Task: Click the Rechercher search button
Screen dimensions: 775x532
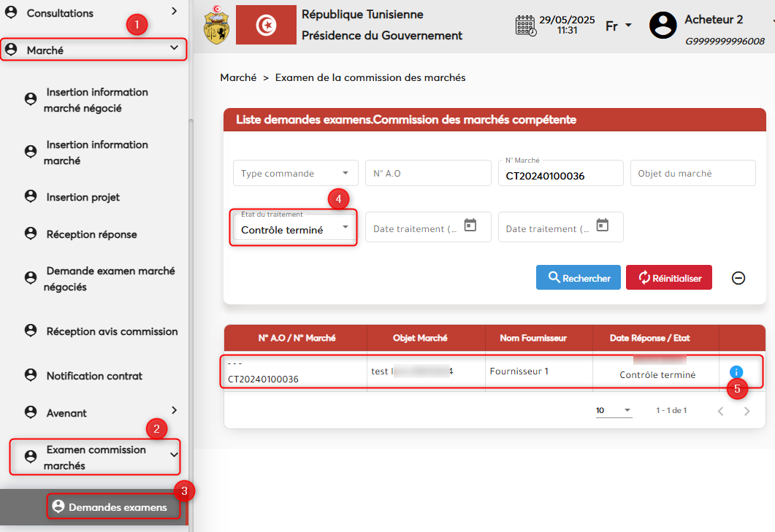Action: [x=578, y=278]
